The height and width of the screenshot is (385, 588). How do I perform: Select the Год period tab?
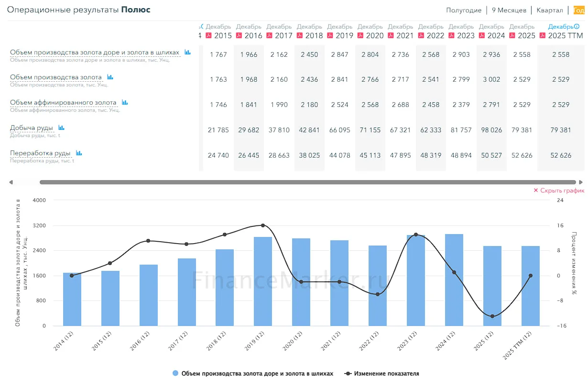[578, 10]
